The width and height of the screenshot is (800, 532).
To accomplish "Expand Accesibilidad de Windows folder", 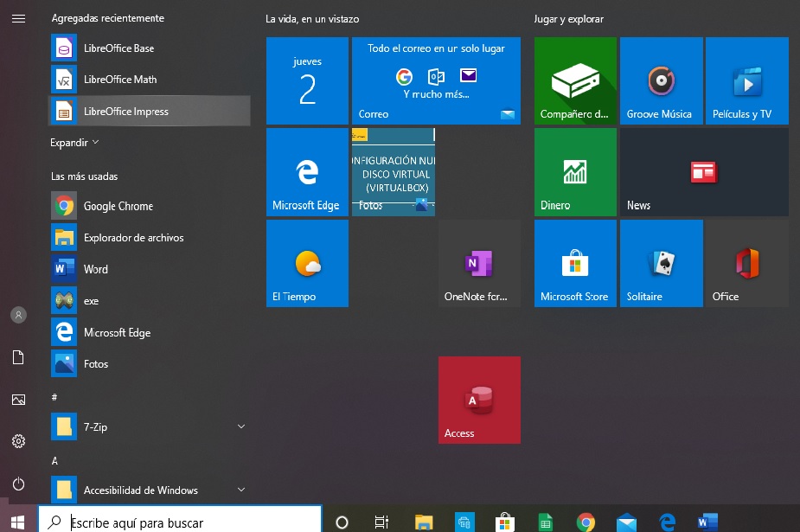I will click(x=150, y=490).
